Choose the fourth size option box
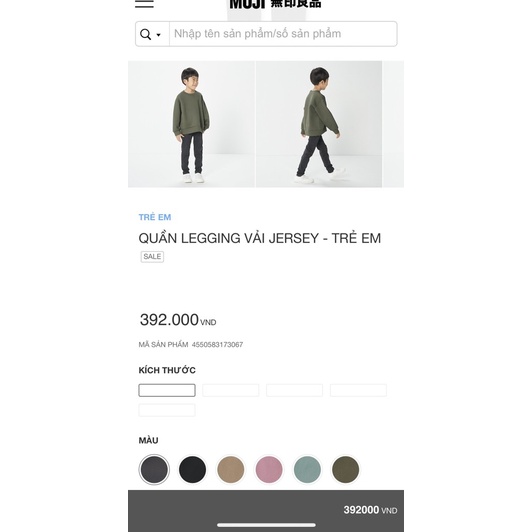Screen dimensions: 532x532 358,390
